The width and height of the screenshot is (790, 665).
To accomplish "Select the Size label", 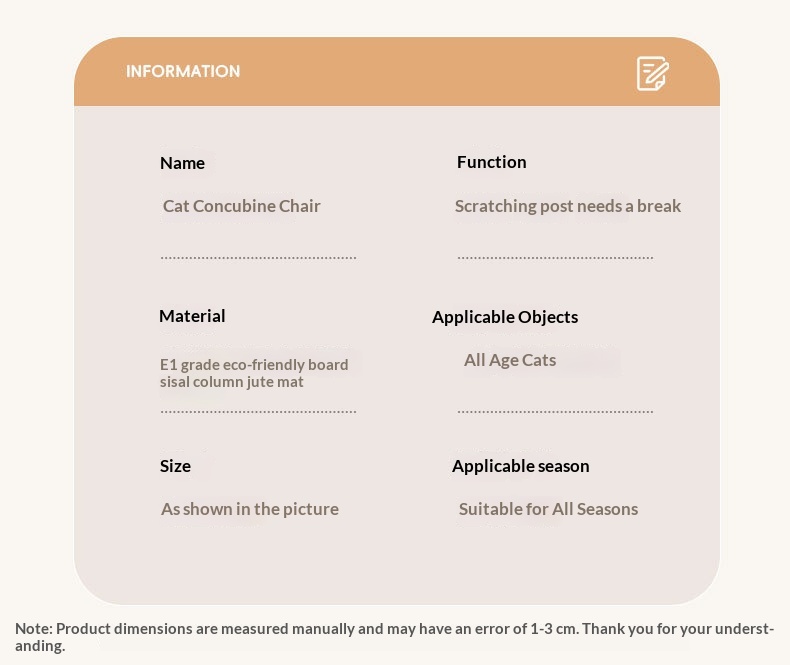I will [x=175, y=466].
